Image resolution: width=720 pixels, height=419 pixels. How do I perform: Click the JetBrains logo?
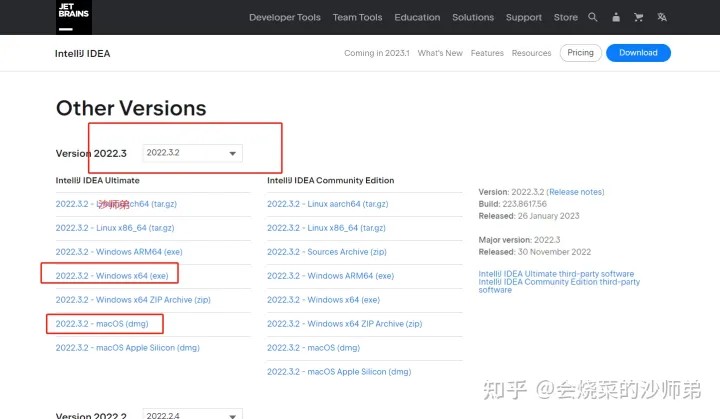click(75, 17)
